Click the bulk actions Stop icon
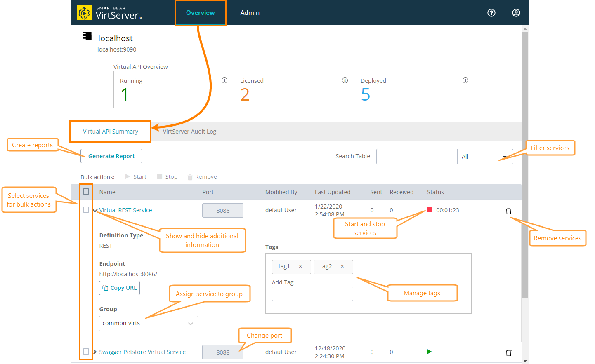This screenshot has width=595, height=364. coord(160,176)
